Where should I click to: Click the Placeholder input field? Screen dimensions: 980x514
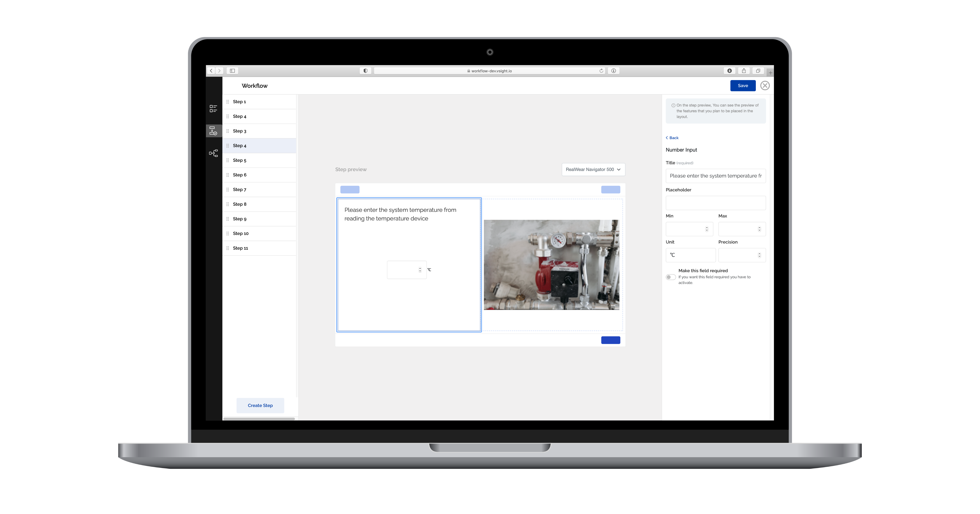click(716, 202)
